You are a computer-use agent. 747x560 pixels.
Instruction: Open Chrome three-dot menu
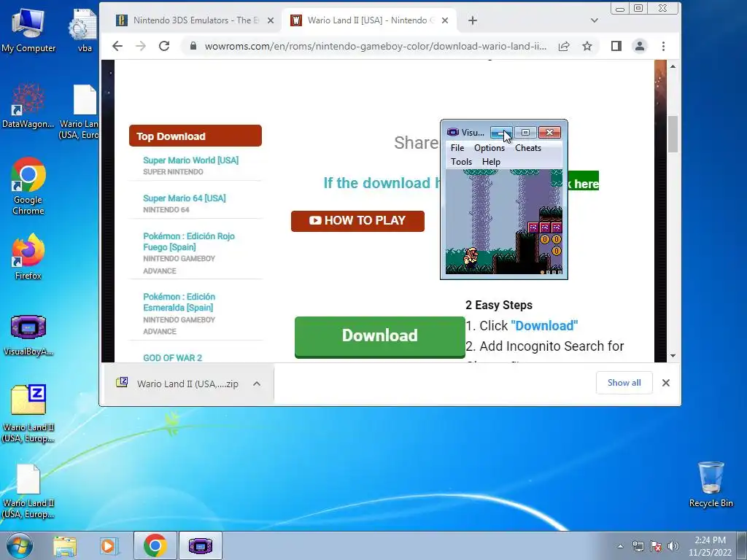pos(664,46)
